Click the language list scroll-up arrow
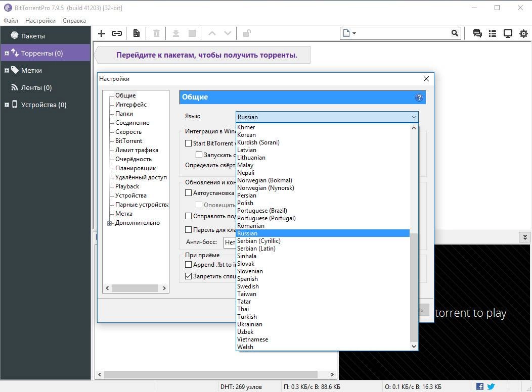Image resolution: width=532 pixels, height=392 pixels. tap(414, 128)
